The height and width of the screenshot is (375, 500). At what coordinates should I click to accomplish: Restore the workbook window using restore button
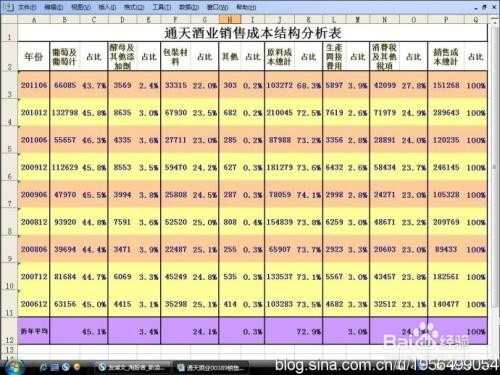point(484,7)
